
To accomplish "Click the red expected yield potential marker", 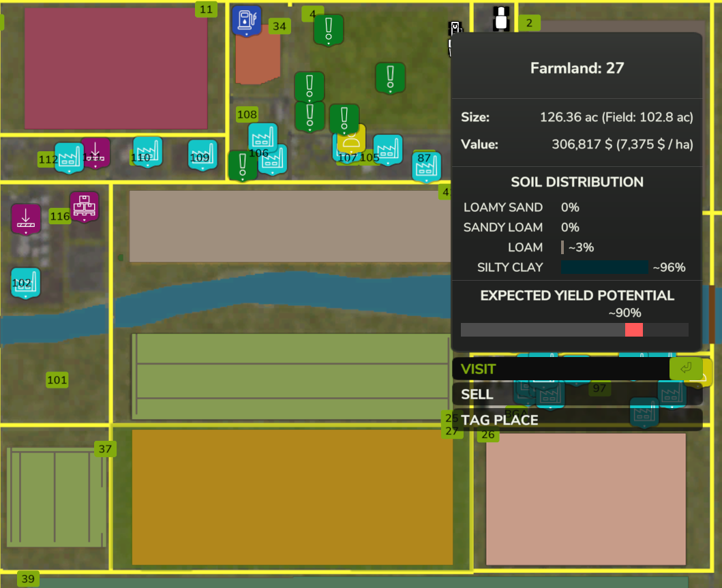I will pos(633,330).
